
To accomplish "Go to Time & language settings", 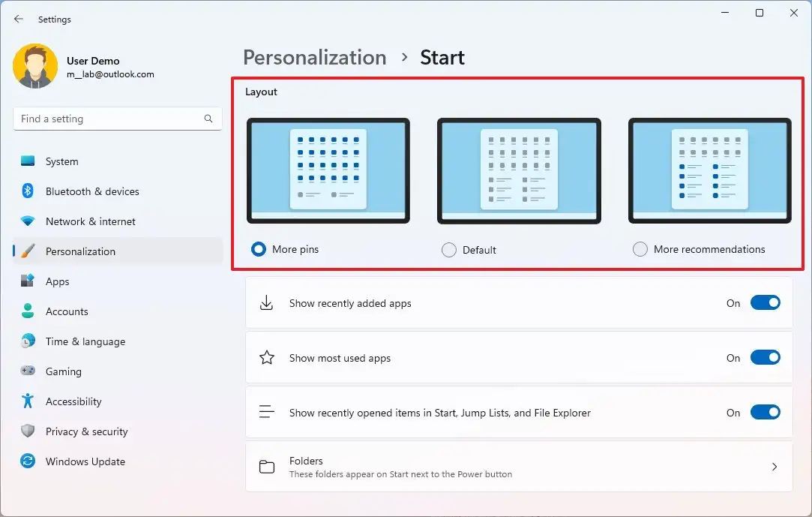I will (85, 341).
